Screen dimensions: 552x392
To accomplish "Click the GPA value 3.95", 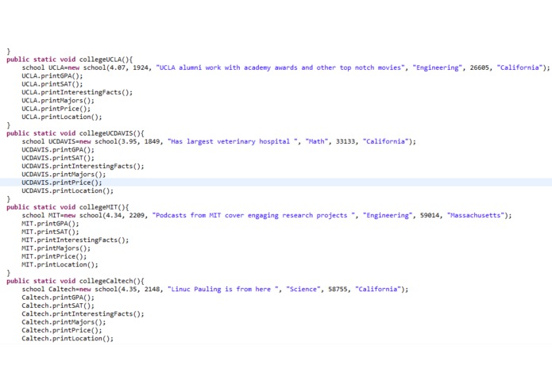I will tap(129, 141).
